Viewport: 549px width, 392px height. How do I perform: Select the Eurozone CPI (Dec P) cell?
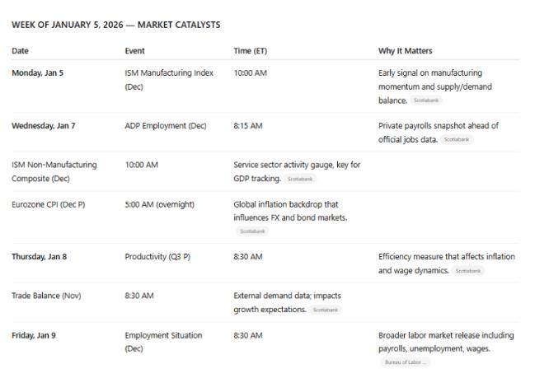pos(48,204)
